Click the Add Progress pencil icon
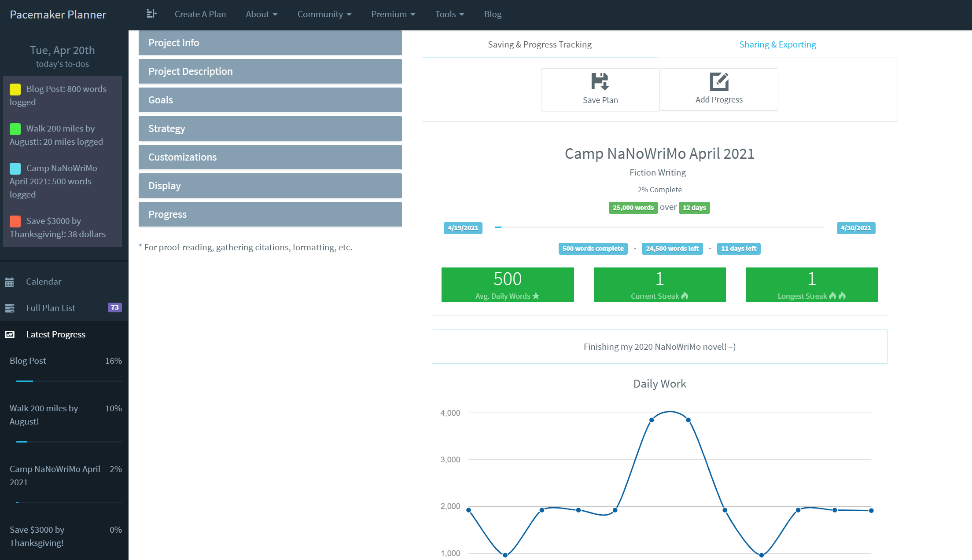The image size is (972, 560). (718, 82)
